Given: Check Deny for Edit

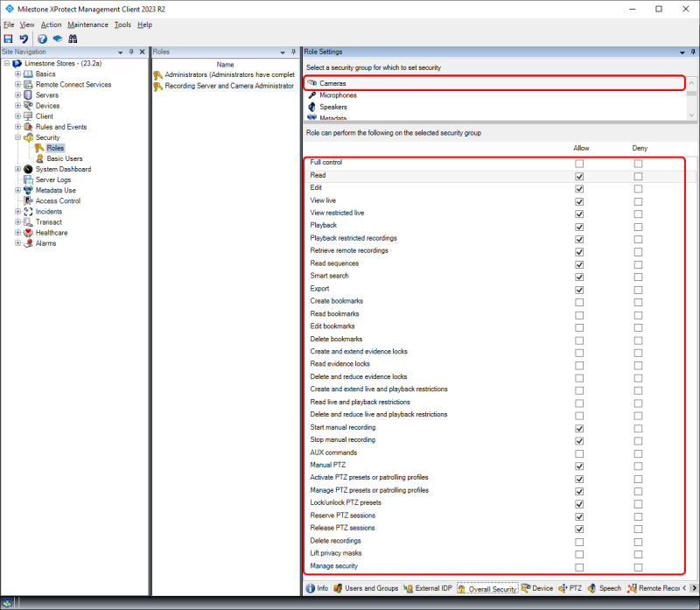Looking at the screenshot, I should pos(638,189).
